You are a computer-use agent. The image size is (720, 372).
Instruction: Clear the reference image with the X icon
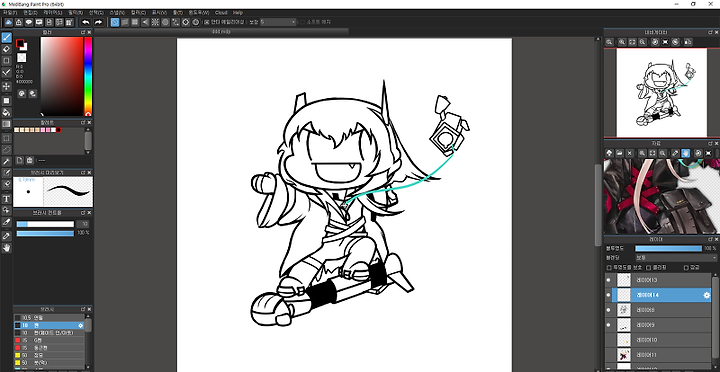tap(630, 153)
